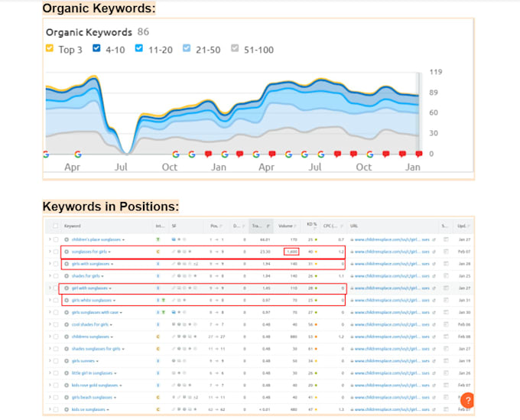Click the D... column header
The height and width of the screenshot is (420, 520).
(x=236, y=226)
